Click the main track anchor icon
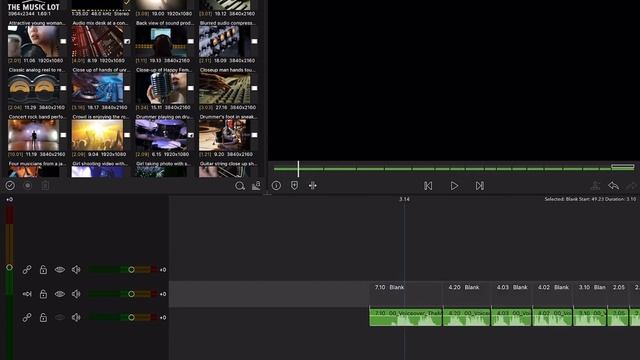 (x=27, y=294)
